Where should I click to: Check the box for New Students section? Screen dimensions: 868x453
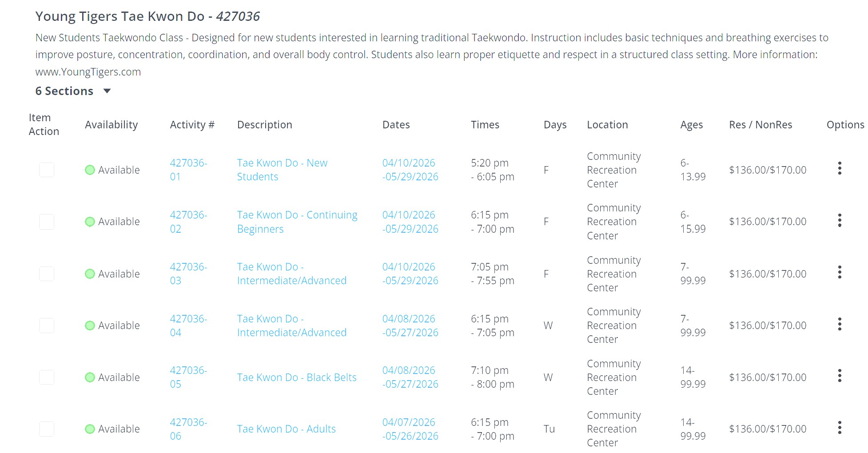[47, 170]
